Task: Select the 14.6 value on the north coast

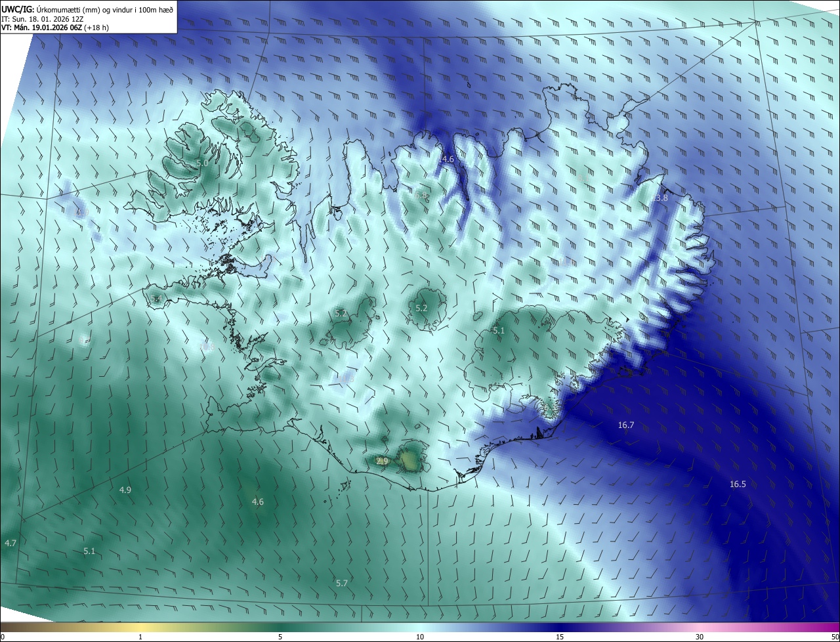Action: click(x=446, y=160)
